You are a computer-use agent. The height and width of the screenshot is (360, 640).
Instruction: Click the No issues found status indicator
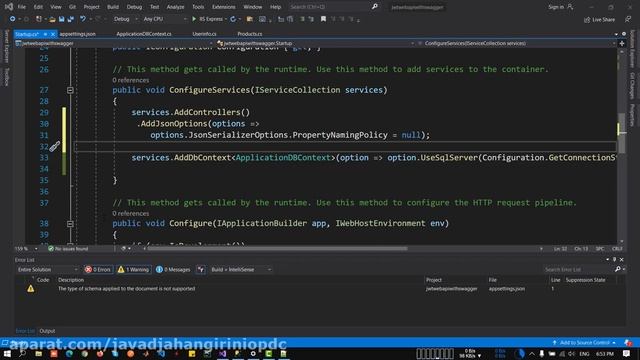click(x=68, y=249)
